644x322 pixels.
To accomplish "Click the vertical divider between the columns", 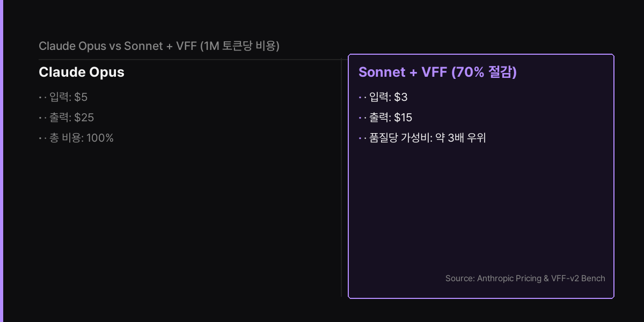I will click(341, 177).
